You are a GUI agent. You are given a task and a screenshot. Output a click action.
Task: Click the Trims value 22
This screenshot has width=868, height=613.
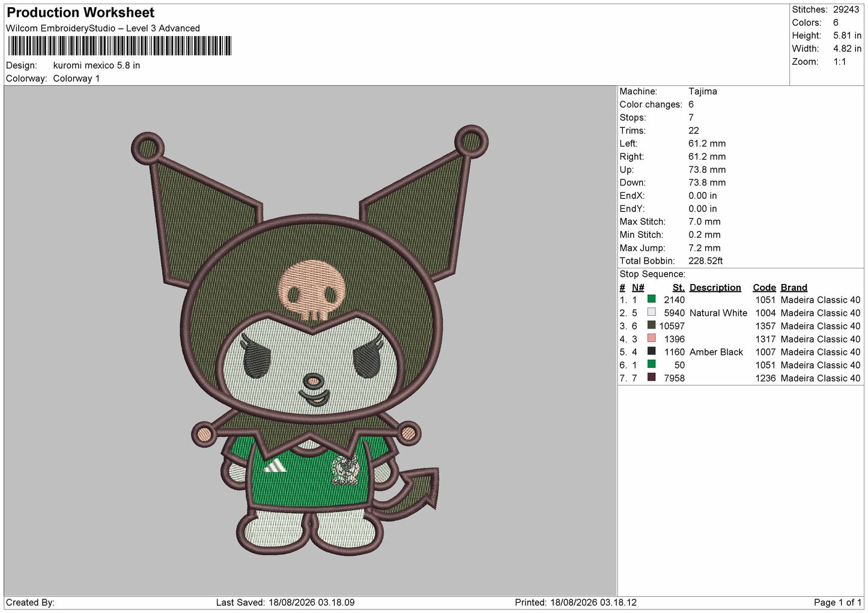tap(694, 130)
